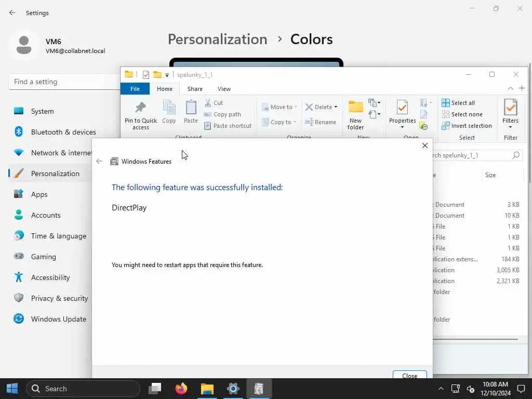Screen dimensions: 532x399
Task: Click Windows Features taskbar icon
Action: coord(259,389)
